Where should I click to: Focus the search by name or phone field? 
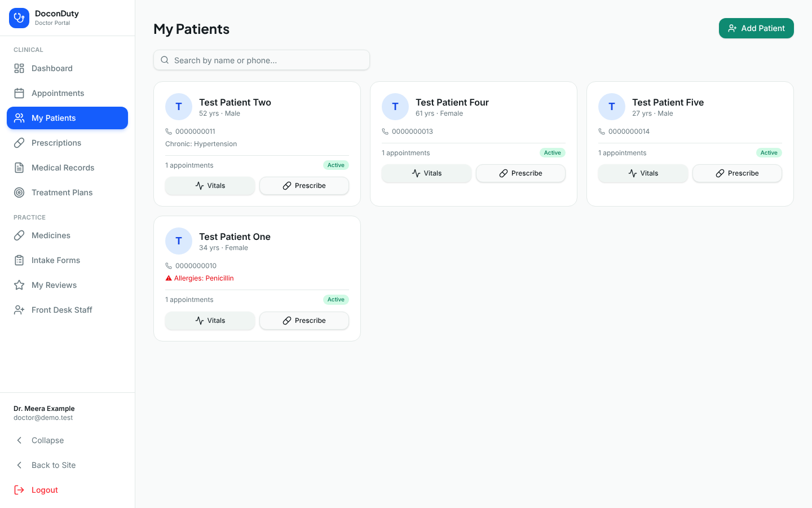[262, 60]
